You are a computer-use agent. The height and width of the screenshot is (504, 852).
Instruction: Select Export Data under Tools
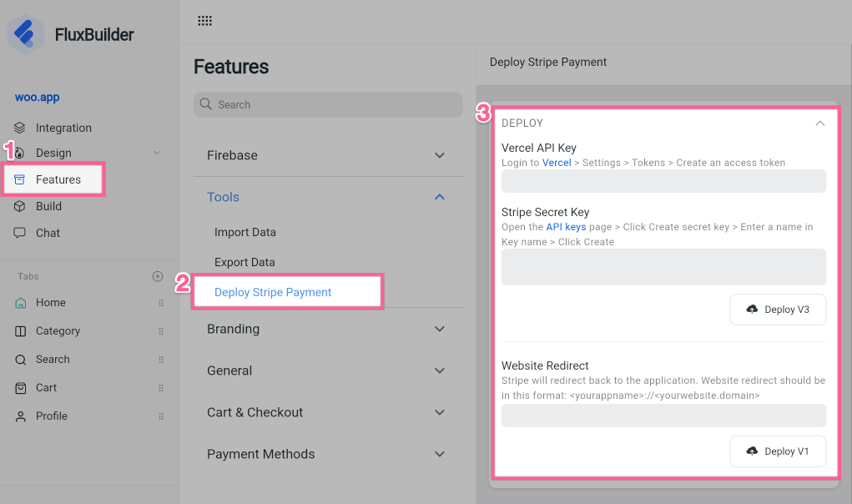click(x=245, y=262)
